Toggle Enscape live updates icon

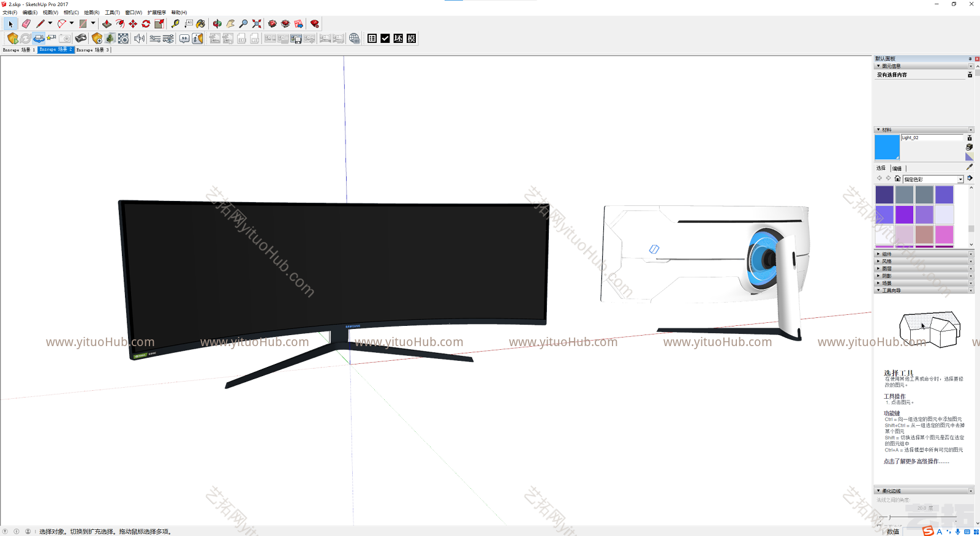[26, 39]
